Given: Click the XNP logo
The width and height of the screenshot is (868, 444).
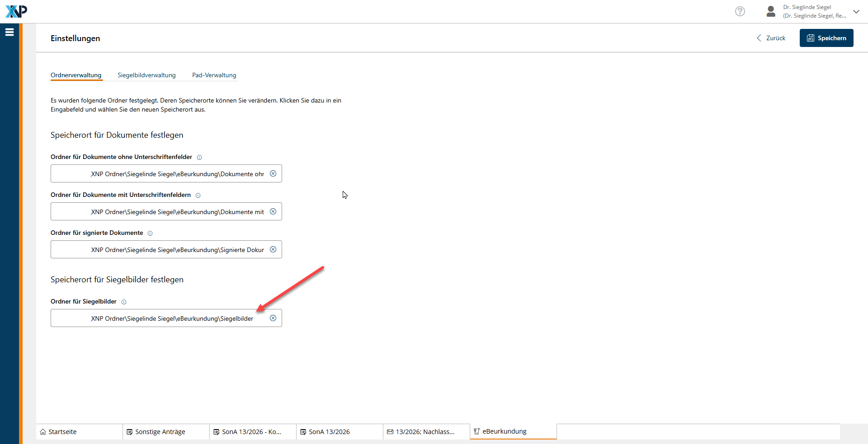Looking at the screenshot, I should click(x=16, y=11).
